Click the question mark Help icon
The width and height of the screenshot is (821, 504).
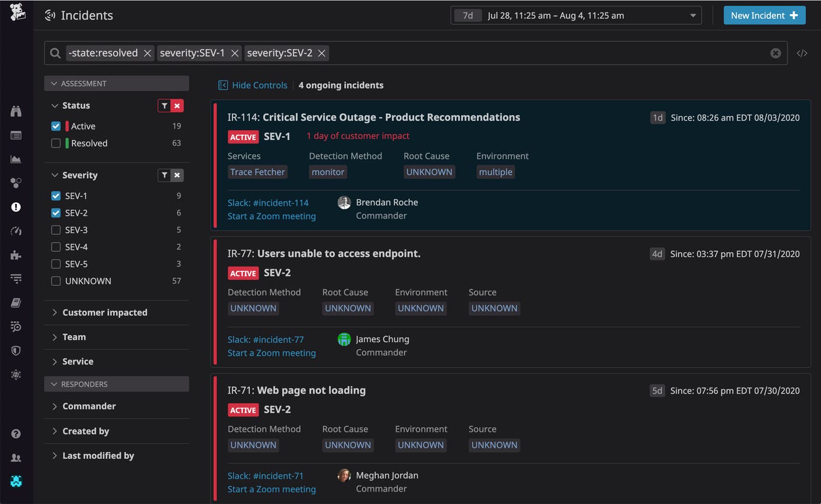(x=16, y=434)
